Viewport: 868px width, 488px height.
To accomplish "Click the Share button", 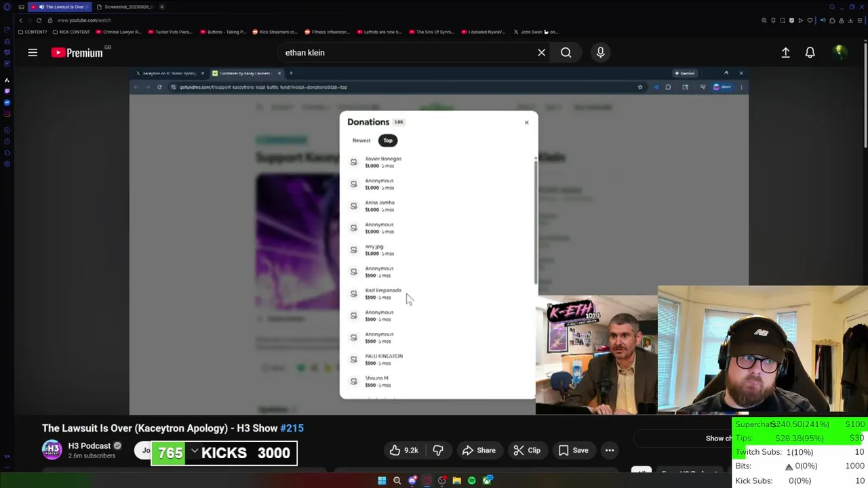I will coord(479,450).
